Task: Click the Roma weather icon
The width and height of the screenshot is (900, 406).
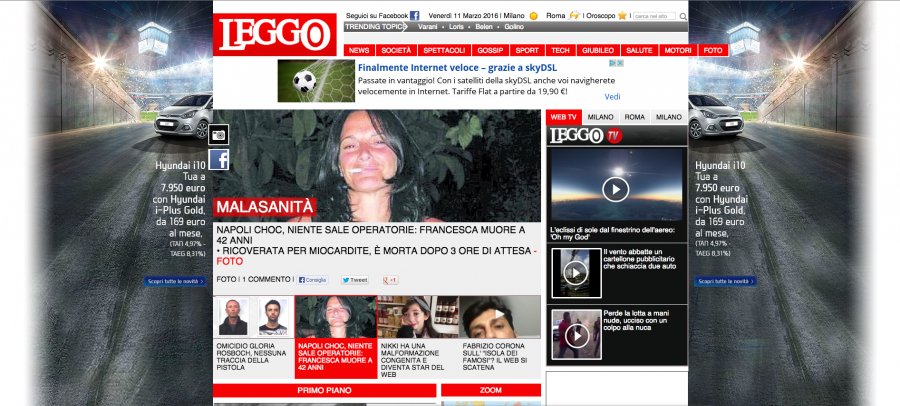Action: click(x=574, y=16)
